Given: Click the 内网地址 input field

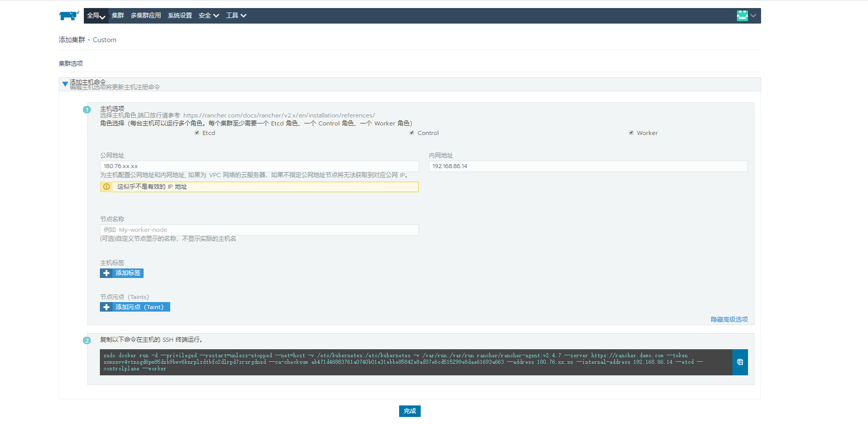Looking at the screenshot, I should (x=588, y=166).
